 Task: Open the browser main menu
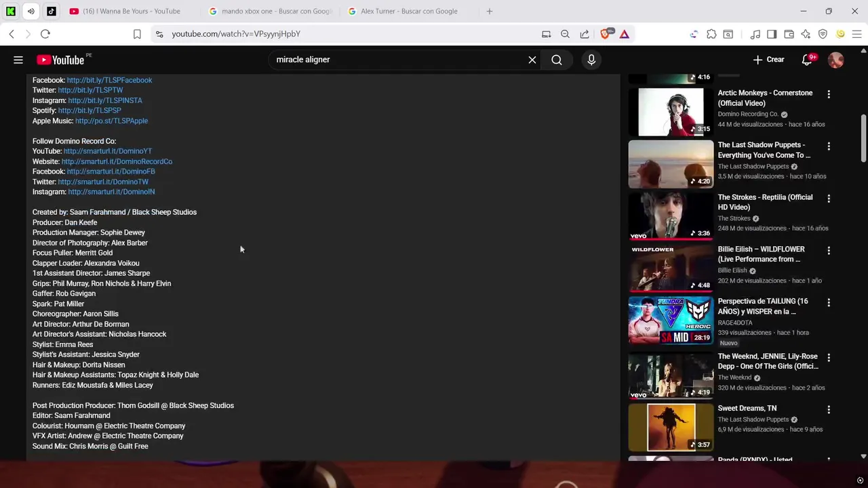pyautogui.click(x=856, y=34)
